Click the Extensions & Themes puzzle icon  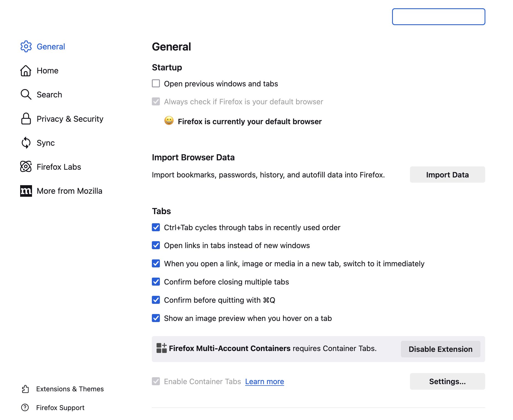pos(25,389)
